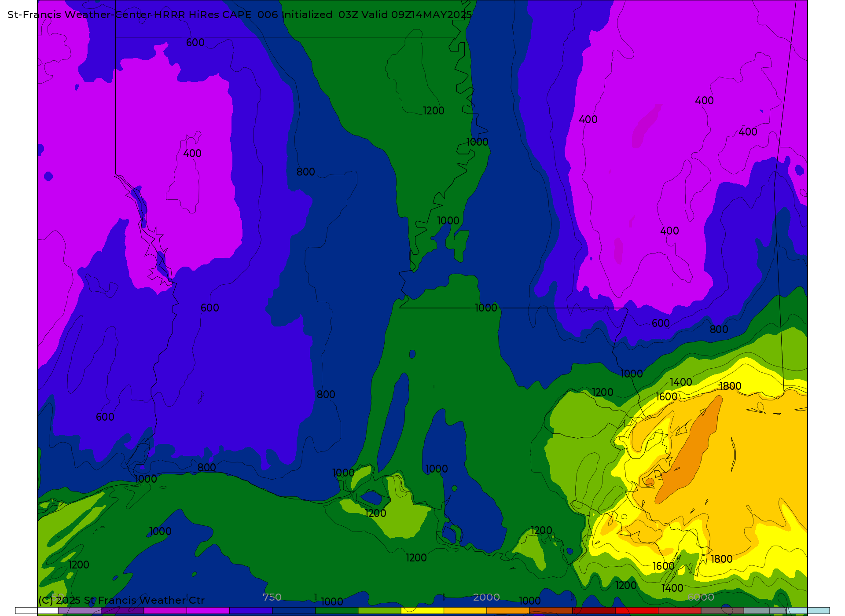Viewport: 845px width, 616px height.
Task: Select the orange swatch in the color legend
Action: (508, 611)
